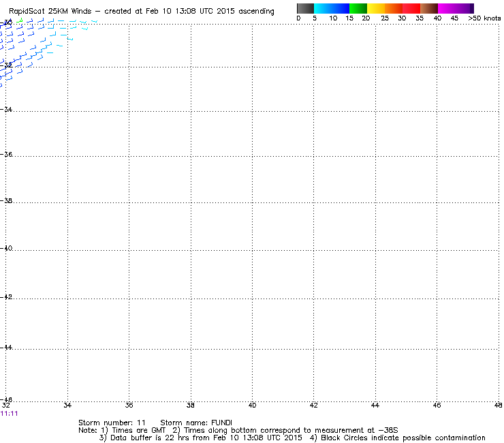
Task: Click the note about times being GMT
Action: pos(133,430)
